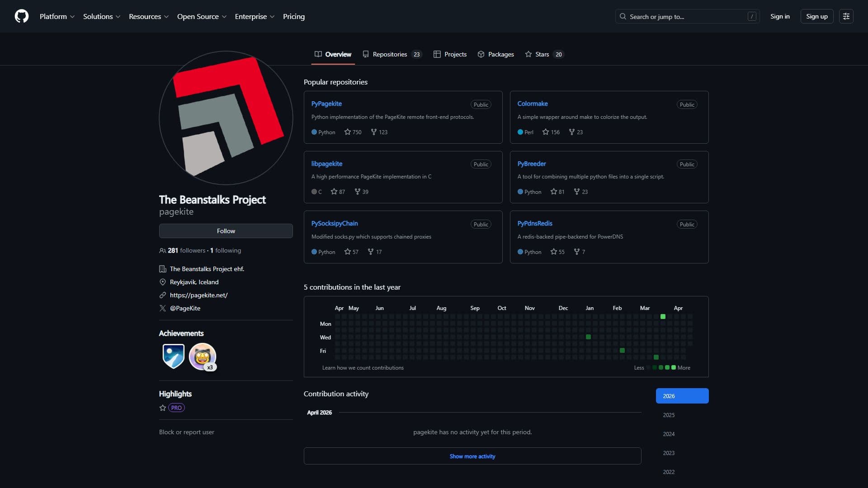Expand the Resources menu

tap(149, 16)
